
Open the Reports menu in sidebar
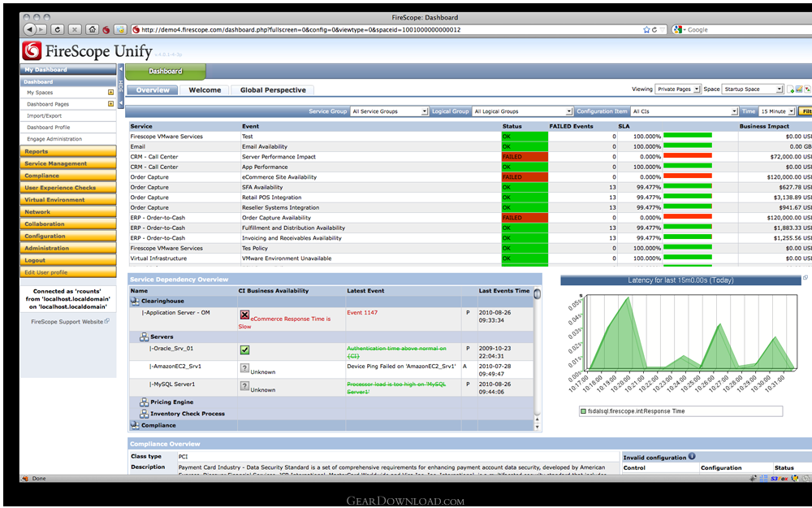(68, 151)
